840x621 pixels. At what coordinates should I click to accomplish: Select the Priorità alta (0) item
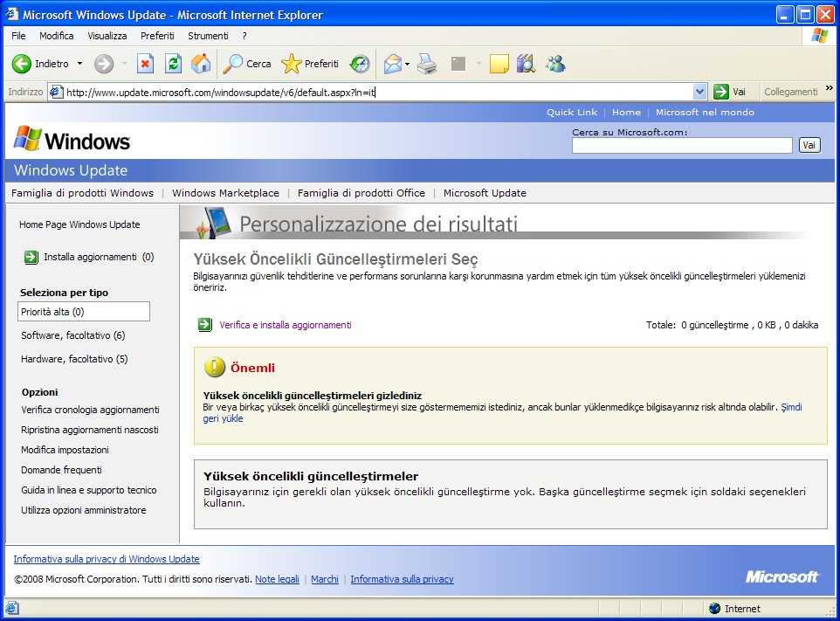pyautogui.click(x=84, y=312)
